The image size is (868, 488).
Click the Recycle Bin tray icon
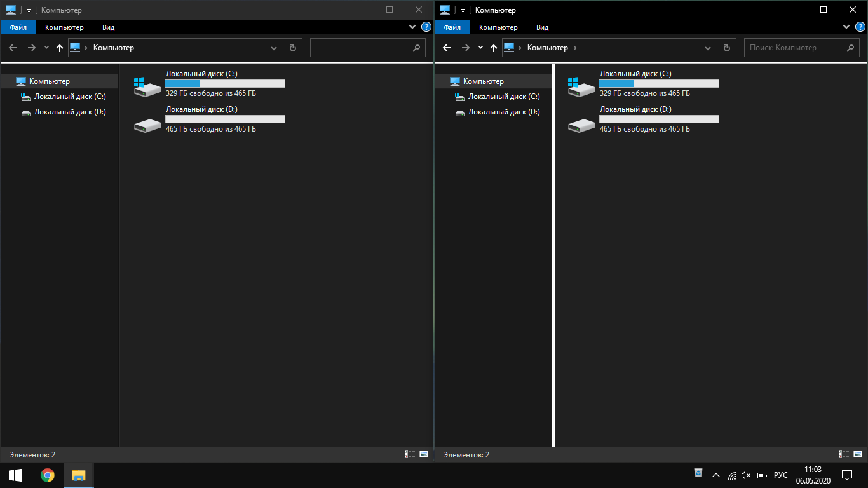click(x=698, y=472)
